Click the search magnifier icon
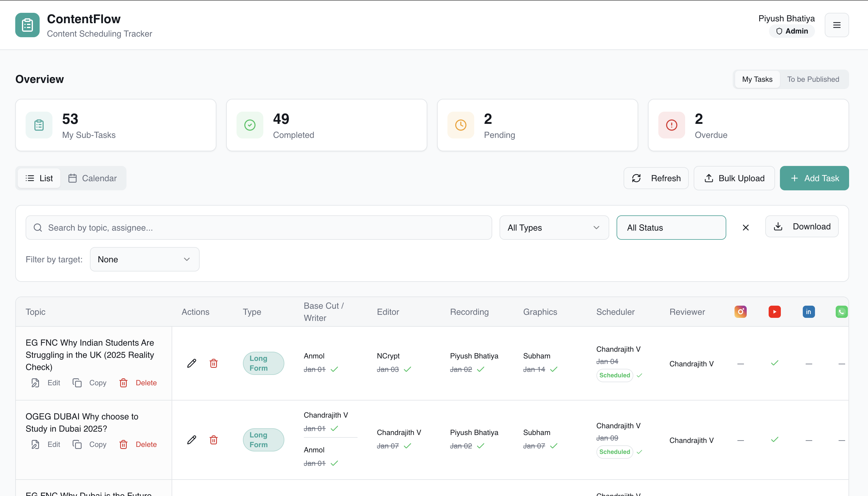The image size is (868, 496). [x=38, y=228]
